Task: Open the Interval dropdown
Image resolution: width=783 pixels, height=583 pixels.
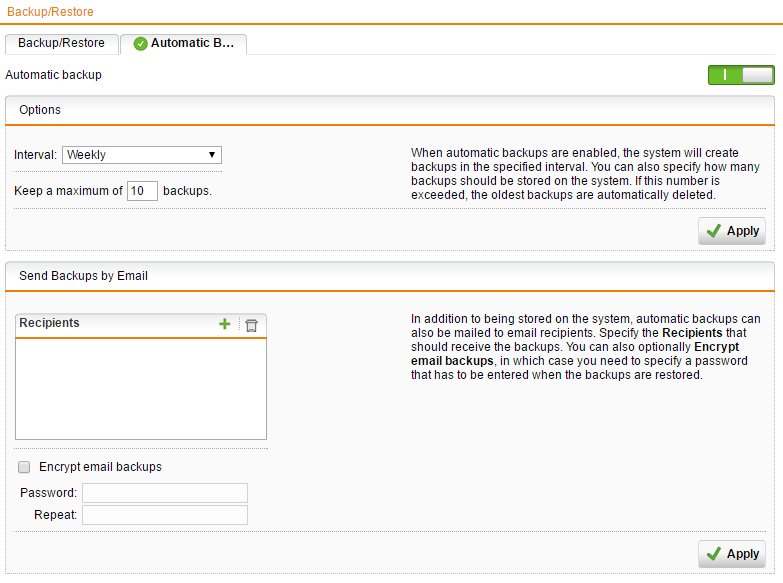Action: tap(142, 155)
